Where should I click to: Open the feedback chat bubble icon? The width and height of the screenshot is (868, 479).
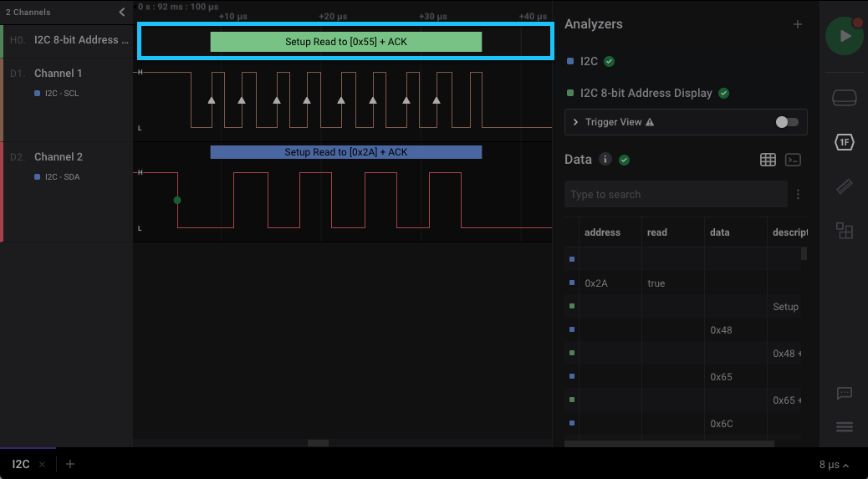(x=845, y=393)
